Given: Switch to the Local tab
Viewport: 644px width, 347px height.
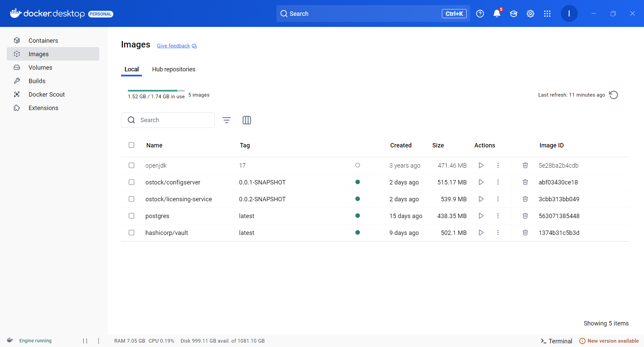Looking at the screenshot, I should pyautogui.click(x=131, y=69).
